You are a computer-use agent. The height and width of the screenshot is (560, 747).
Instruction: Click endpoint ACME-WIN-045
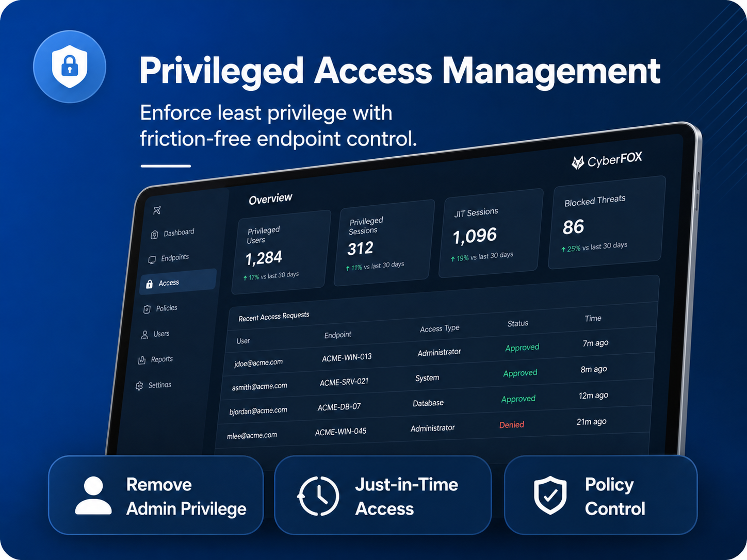[x=340, y=432]
